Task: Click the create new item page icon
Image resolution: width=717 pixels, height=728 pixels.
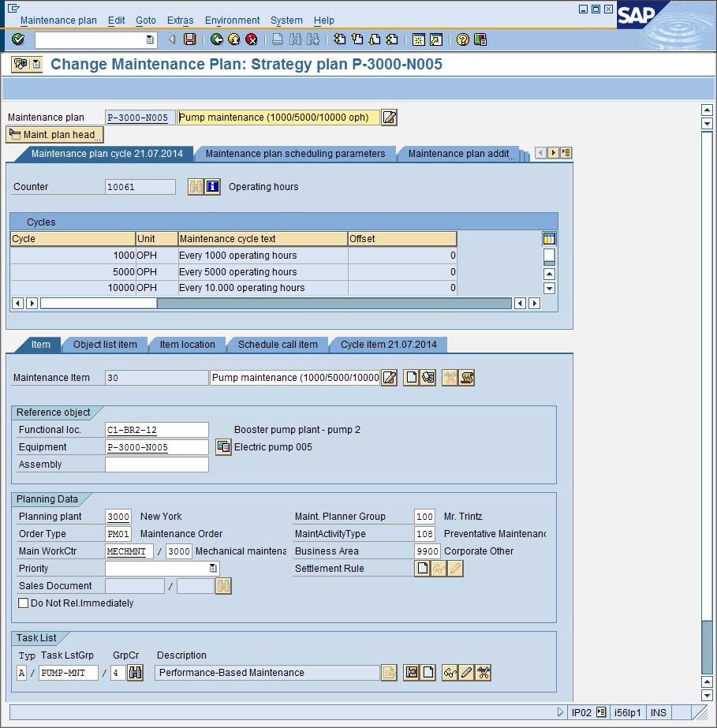Action: tap(411, 378)
